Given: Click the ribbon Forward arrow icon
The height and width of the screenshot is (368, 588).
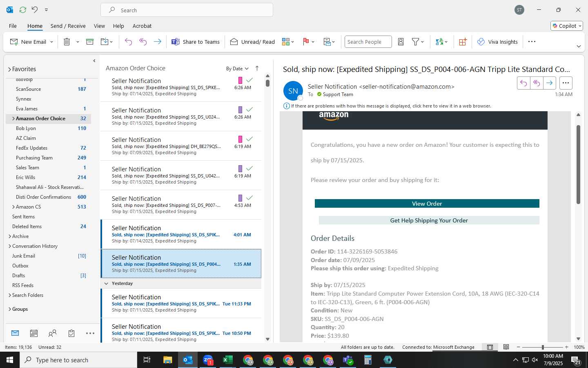Looking at the screenshot, I should coord(157,42).
